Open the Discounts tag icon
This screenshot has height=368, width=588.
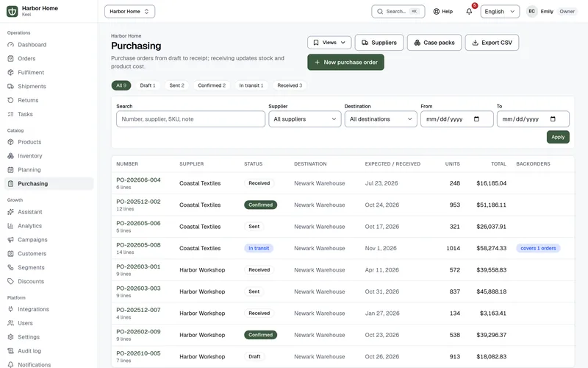(x=10, y=281)
